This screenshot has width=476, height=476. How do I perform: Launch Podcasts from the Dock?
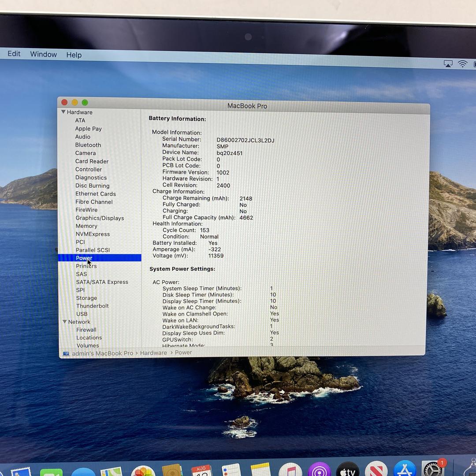[319, 469]
